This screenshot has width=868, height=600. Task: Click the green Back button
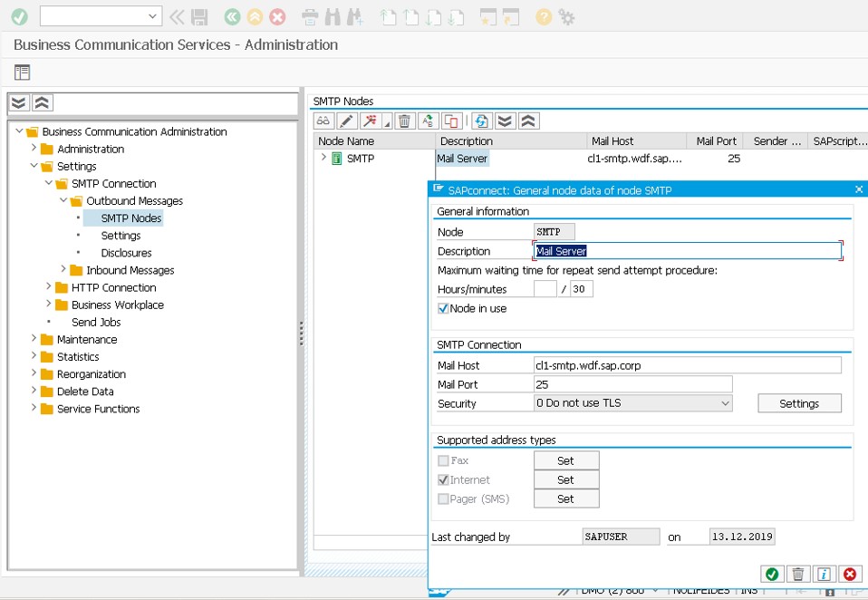[233, 17]
